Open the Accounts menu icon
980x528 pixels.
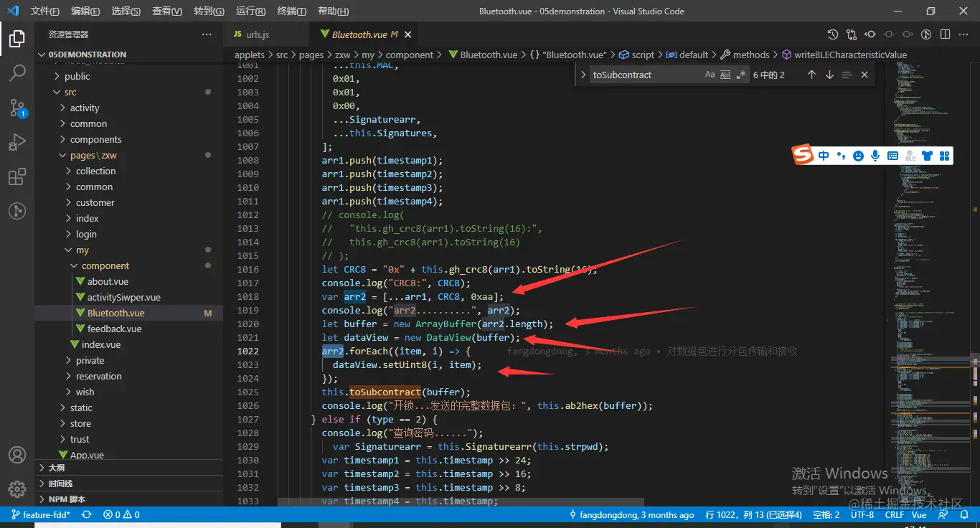pos(17,455)
